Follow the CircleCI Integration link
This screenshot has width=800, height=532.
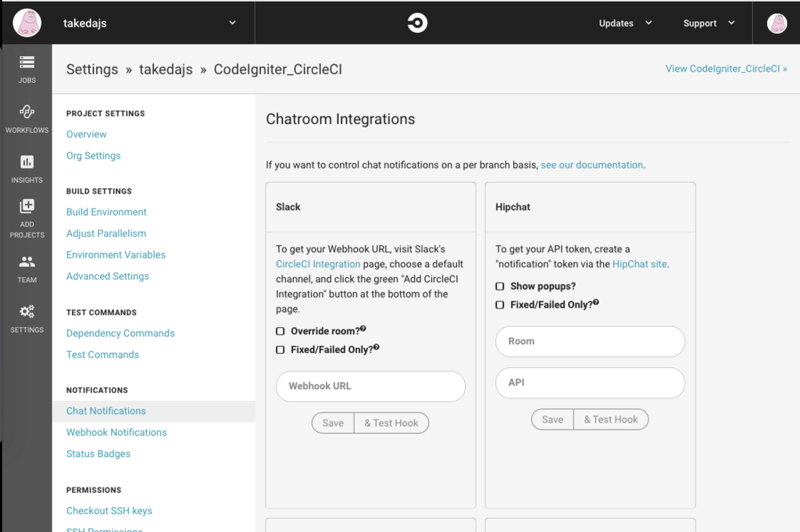click(318, 264)
